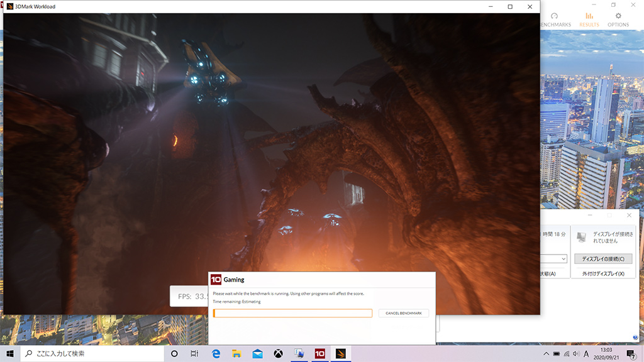Viewport: 644px width, 362px height.
Task: Switch to Windows Mobility Center on the taskbar
Action: tap(299, 353)
